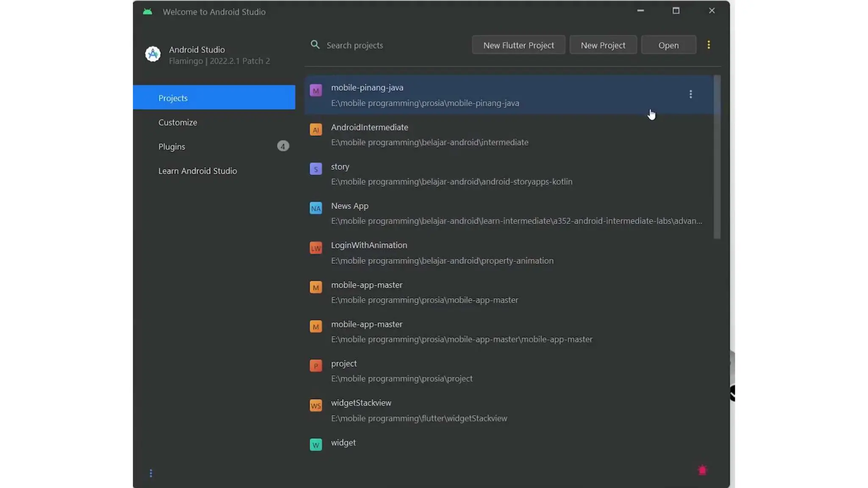Close the Welcome to Android Studio window
The width and height of the screenshot is (868, 488).
tap(712, 11)
